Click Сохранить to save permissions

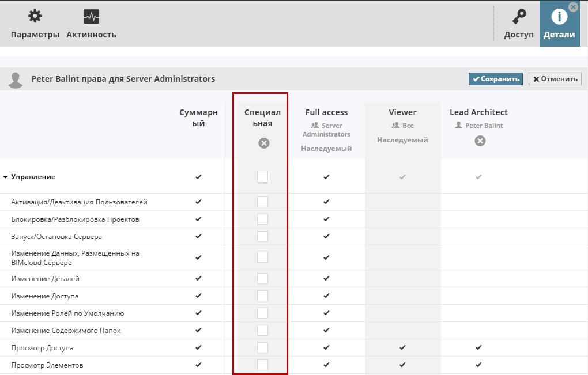click(x=495, y=79)
